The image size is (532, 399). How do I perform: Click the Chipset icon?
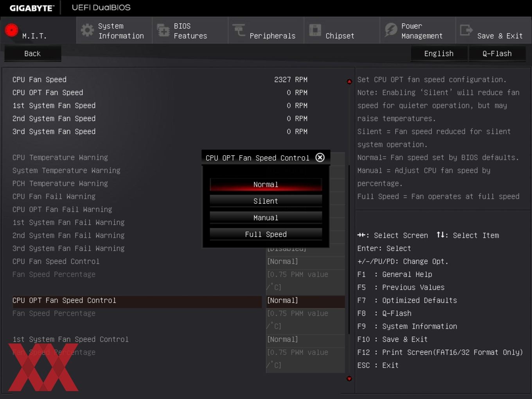(315, 30)
